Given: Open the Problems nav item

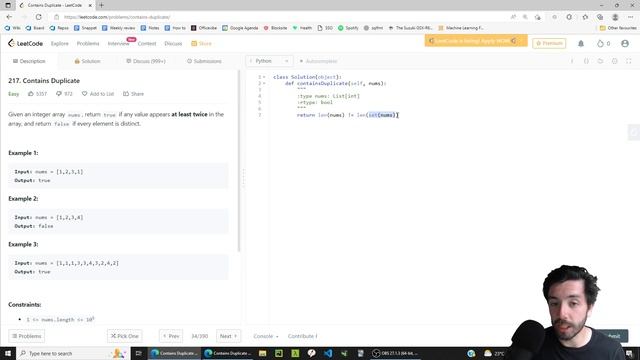Looking at the screenshot, I should pos(88,43).
